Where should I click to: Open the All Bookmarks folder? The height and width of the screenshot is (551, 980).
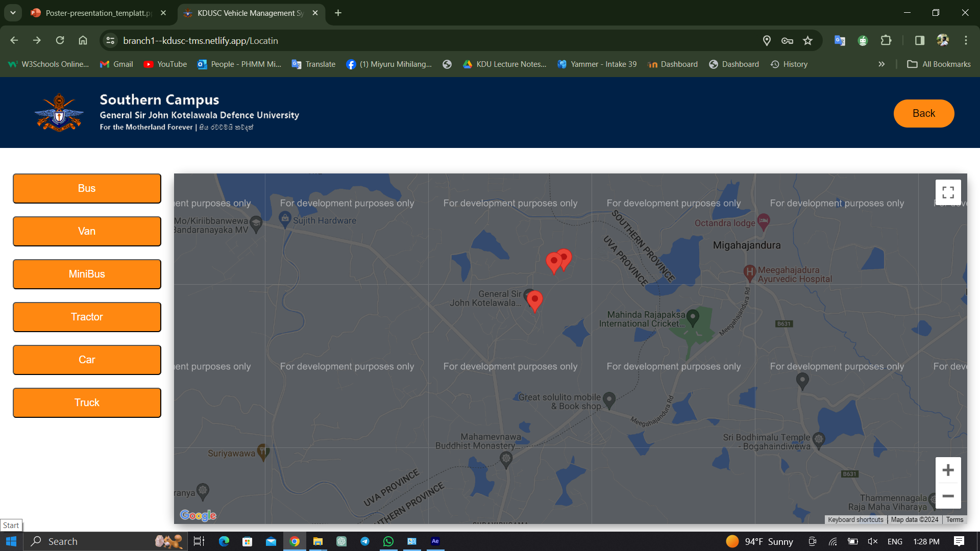coord(939,64)
